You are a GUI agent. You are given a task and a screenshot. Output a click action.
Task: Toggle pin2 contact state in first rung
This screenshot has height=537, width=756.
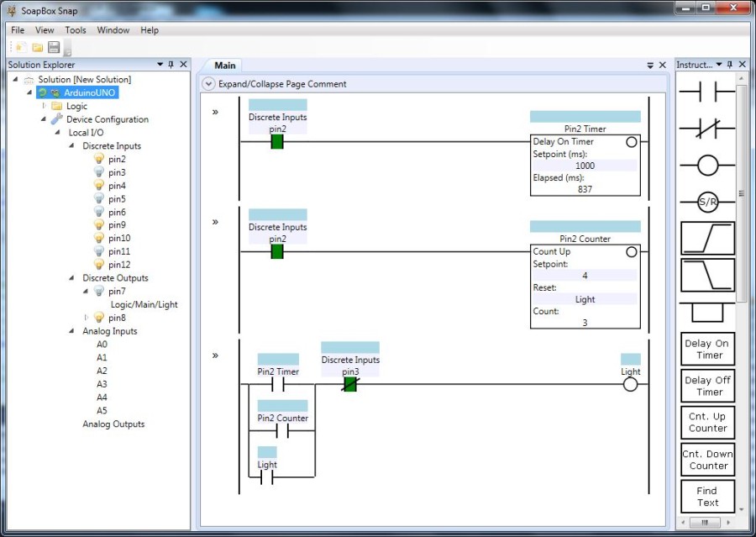[276, 142]
